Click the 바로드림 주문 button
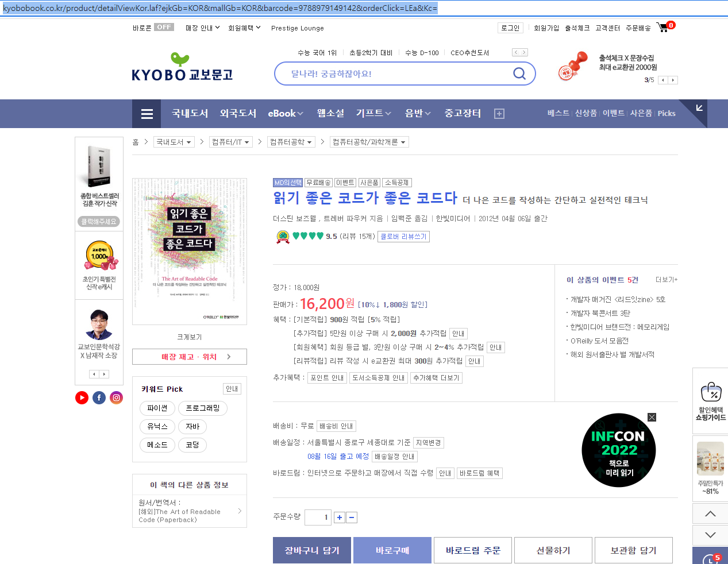This screenshot has width=728, height=564. tap(473, 550)
